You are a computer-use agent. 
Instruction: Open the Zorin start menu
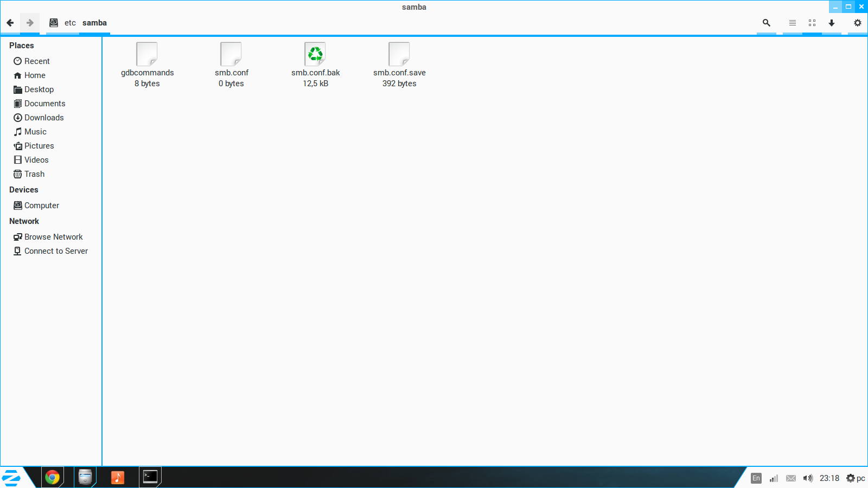pyautogui.click(x=11, y=478)
